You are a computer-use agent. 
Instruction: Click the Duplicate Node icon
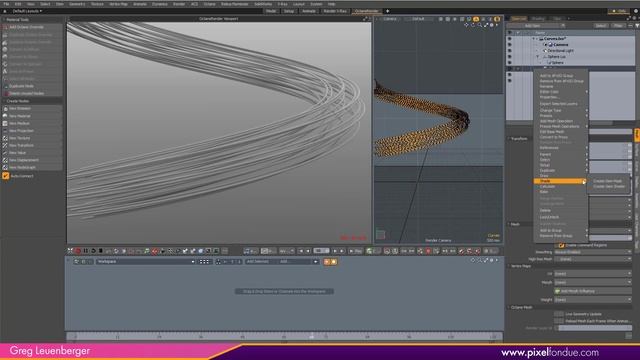coord(5,86)
